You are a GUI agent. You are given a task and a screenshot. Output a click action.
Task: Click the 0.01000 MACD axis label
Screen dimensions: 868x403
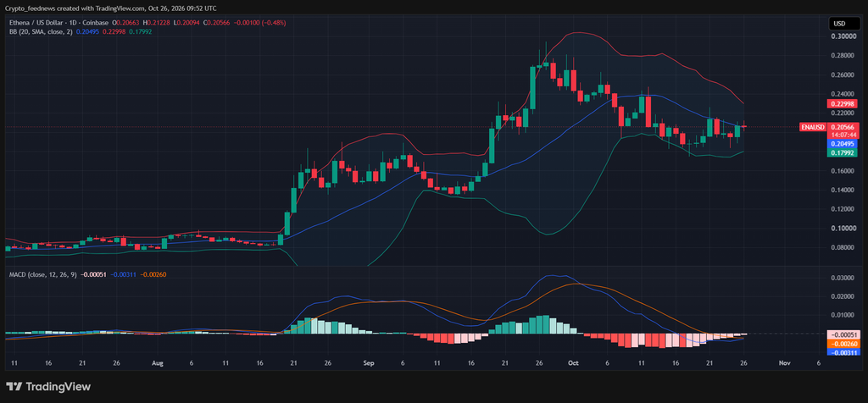click(x=844, y=316)
